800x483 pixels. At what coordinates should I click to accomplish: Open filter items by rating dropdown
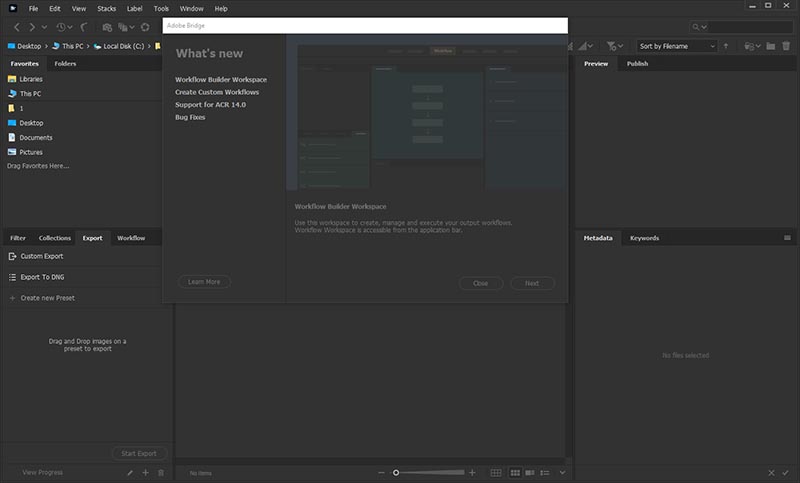615,46
